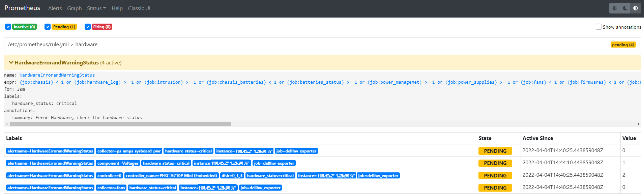
Task: Click the controller=0 label
Action: [x=109, y=175]
